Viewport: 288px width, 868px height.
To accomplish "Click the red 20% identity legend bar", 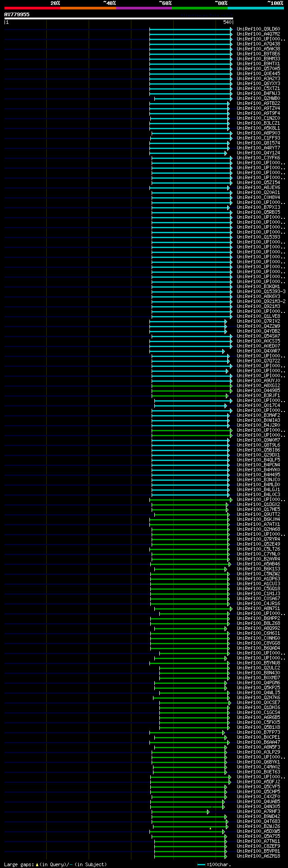I will point(32,8).
